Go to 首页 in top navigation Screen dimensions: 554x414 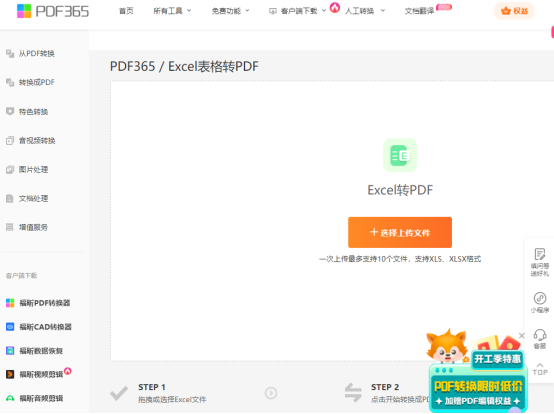(126, 11)
